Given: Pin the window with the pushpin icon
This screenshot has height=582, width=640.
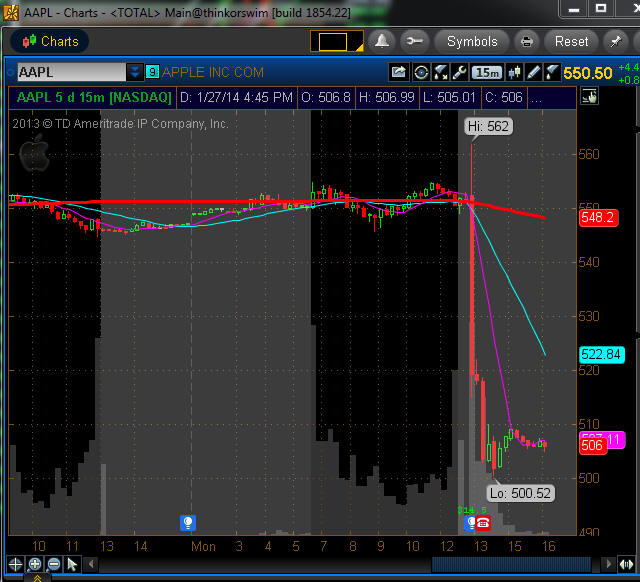Looking at the screenshot, I should click(x=616, y=41).
